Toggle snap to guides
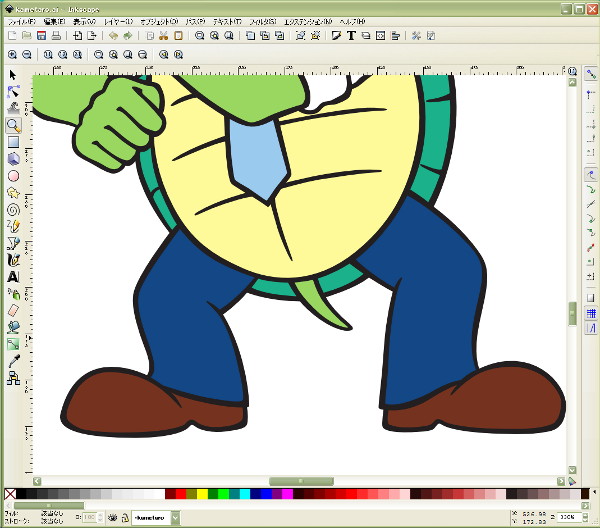The width and height of the screenshot is (600, 528). click(x=591, y=328)
